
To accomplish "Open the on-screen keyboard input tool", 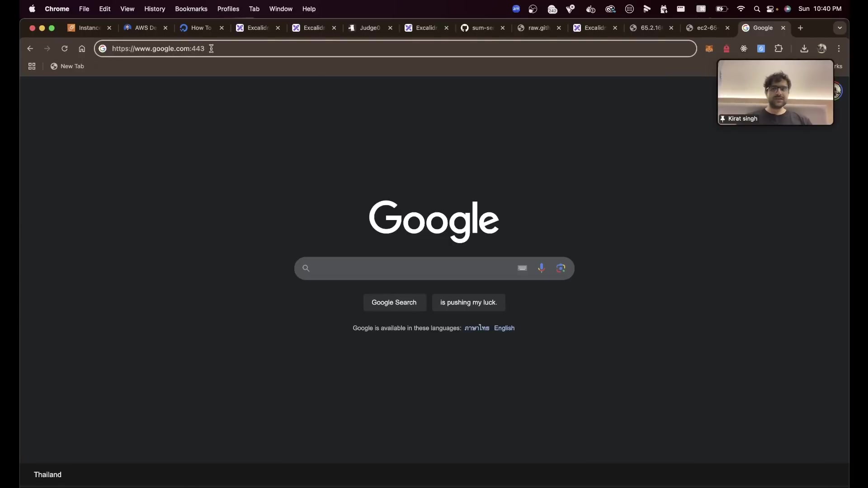I will (x=523, y=268).
